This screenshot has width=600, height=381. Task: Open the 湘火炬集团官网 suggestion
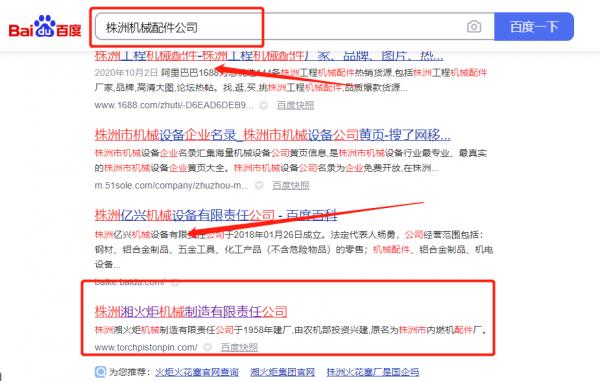282,372
